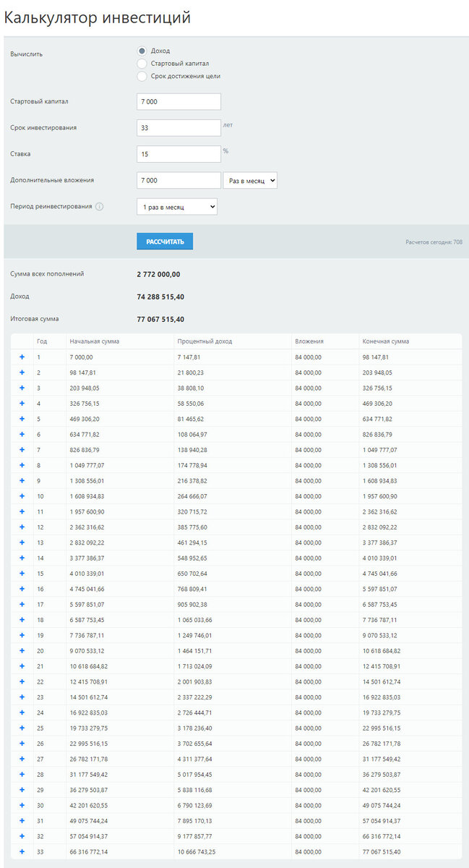Expand year 26 row with plus icon
The image size is (469, 868).
click(22, 744)
